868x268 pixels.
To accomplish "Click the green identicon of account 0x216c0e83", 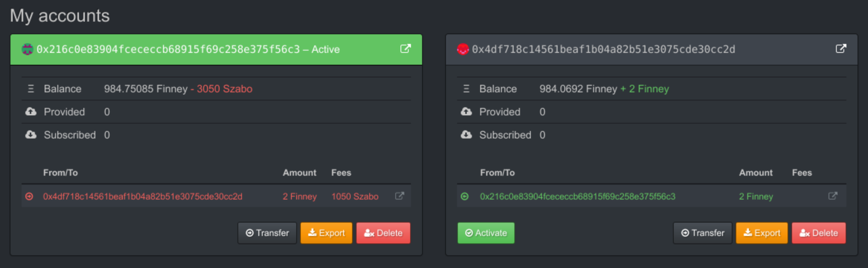I will 28,49.
